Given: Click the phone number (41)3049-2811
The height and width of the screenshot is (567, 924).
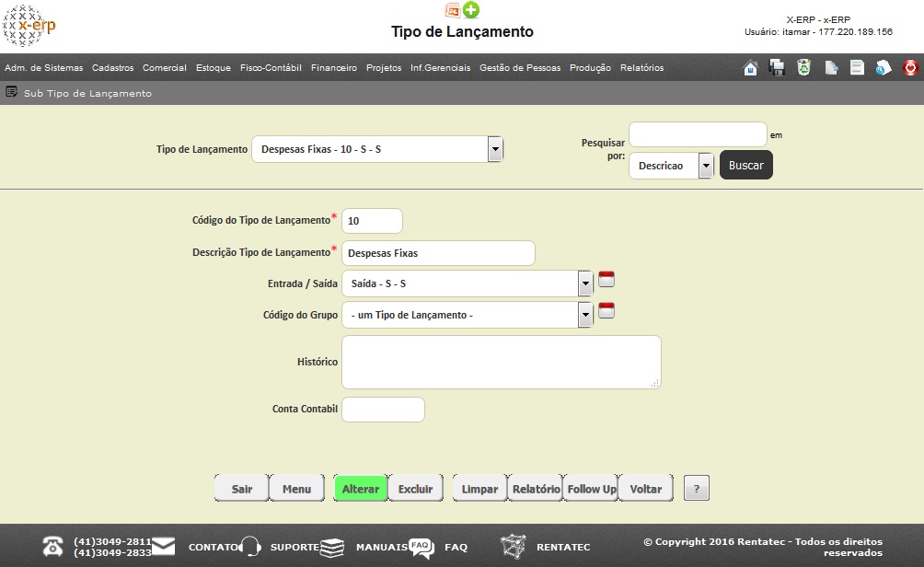Looking at the screenshot, I should pyautogui.click(x=112, y=541).
